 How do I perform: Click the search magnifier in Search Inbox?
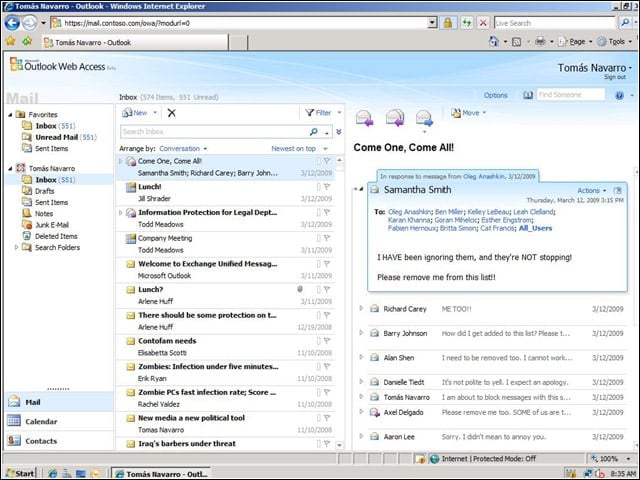pos(313,131)
